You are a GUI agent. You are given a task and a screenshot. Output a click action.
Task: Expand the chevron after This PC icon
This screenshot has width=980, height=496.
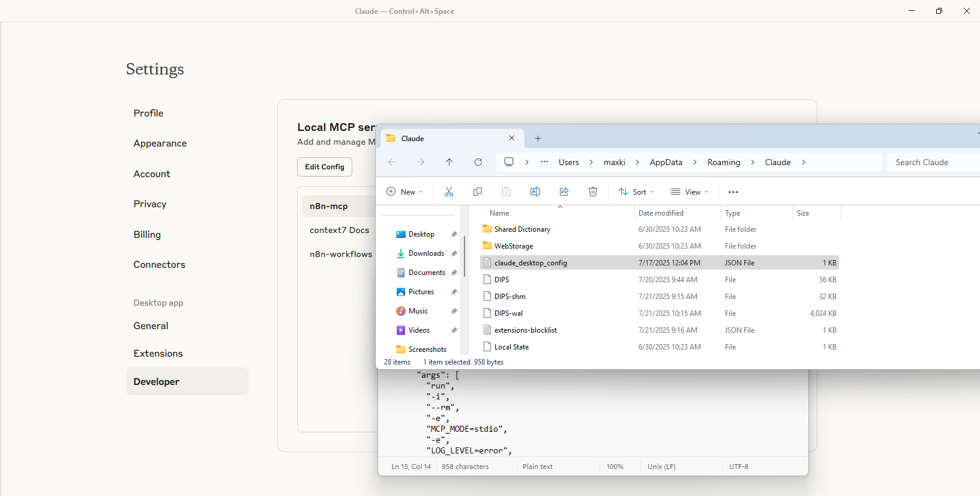click(x=527, y=162)
